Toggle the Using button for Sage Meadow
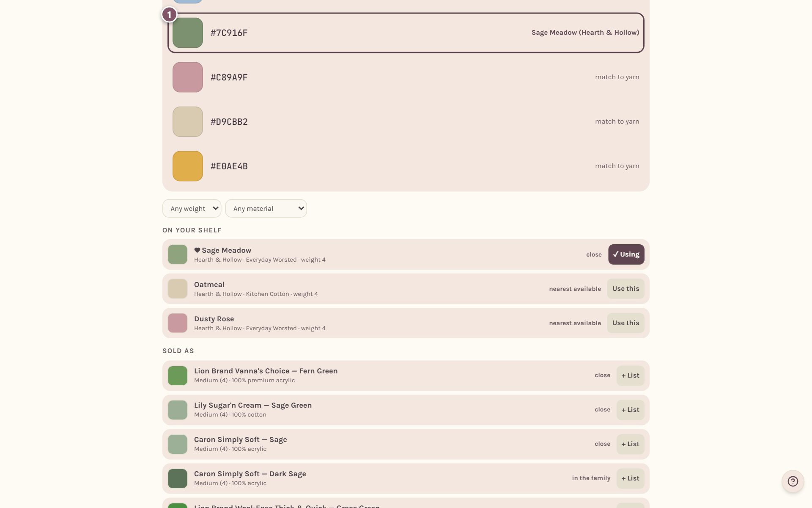This screenshot has width=812, height=508. pyautogui.click(x=626, y=254)
